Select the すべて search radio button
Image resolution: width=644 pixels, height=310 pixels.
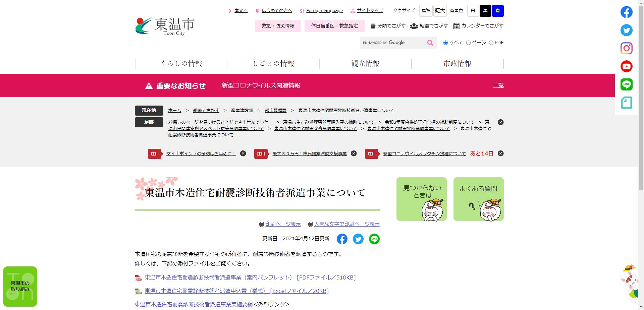(x=445, y=43)
